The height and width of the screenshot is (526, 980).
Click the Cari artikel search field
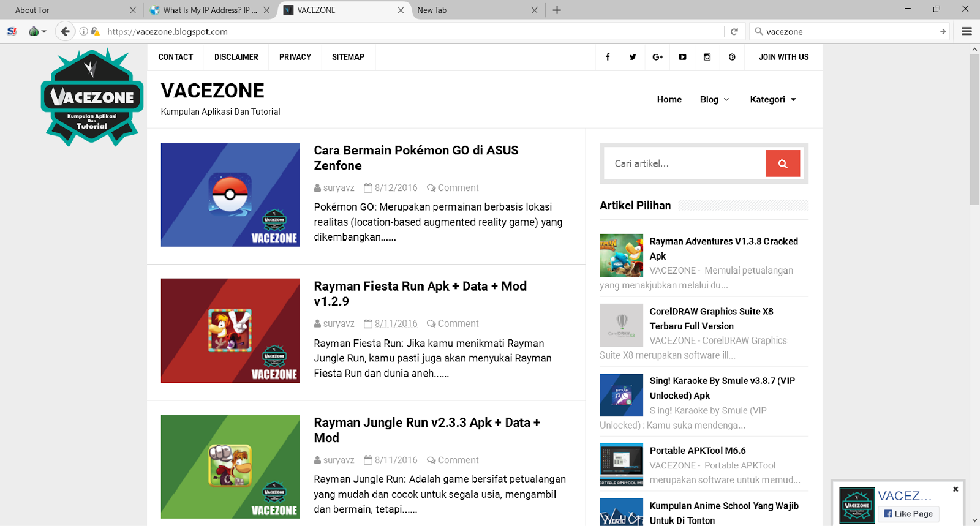[x=685, y=163]
